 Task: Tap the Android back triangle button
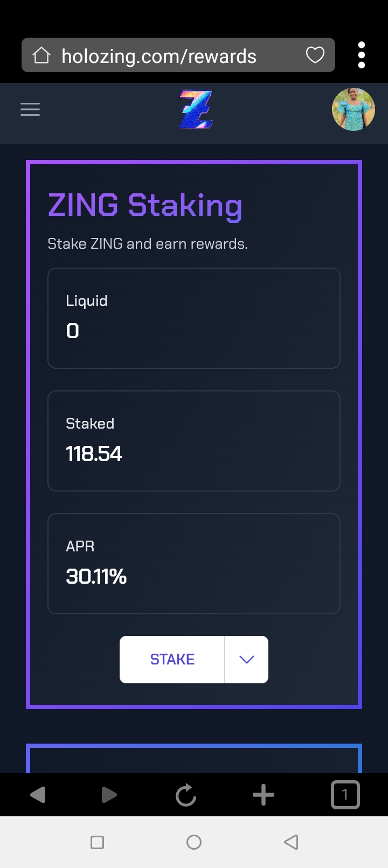[291, 842]
